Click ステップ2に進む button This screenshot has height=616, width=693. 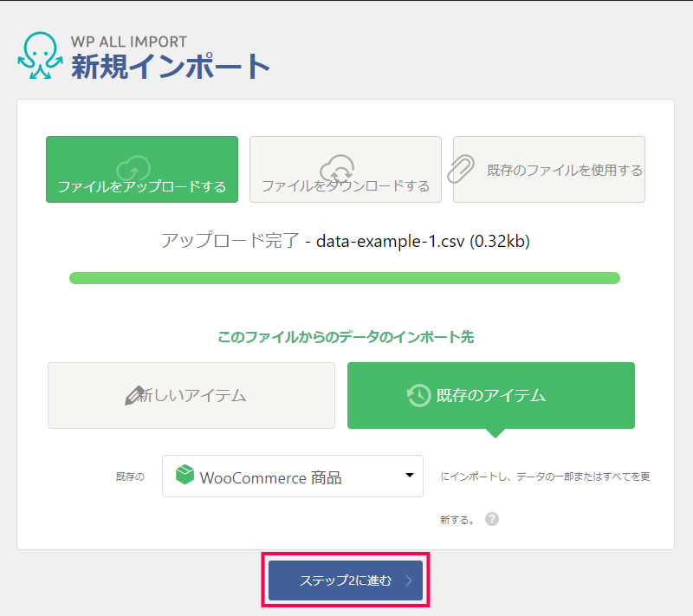tap(346, 580)
